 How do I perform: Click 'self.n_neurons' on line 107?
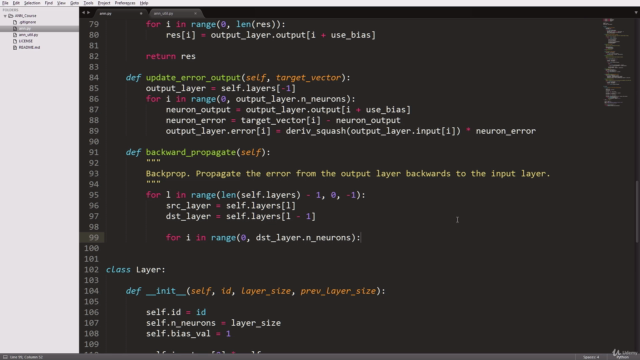(x=181, y=323)
